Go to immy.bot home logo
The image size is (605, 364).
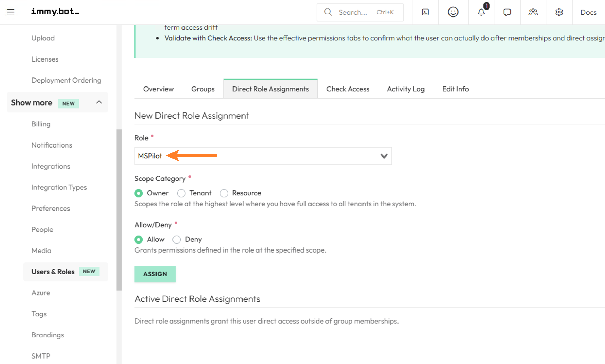[x=55, y=12]
